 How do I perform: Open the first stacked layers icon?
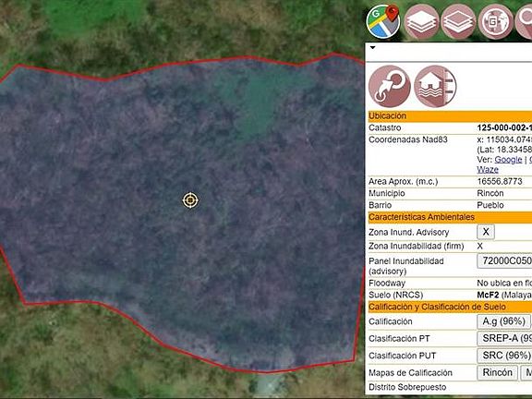click(421, 22)
